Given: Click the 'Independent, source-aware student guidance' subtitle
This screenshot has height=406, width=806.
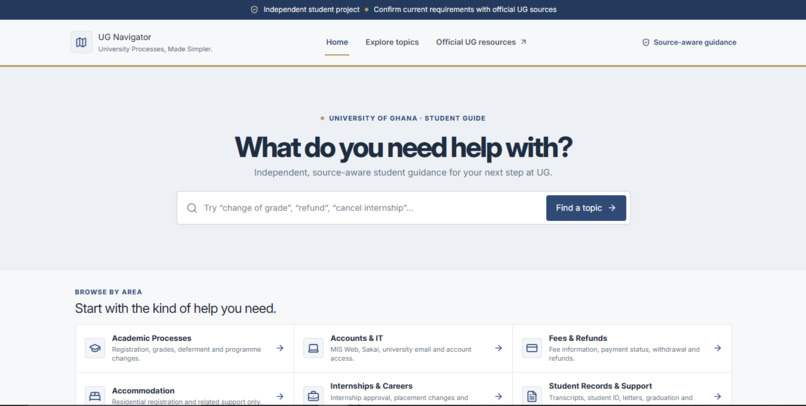Looking at the screenshot, I should pos(403,173).
